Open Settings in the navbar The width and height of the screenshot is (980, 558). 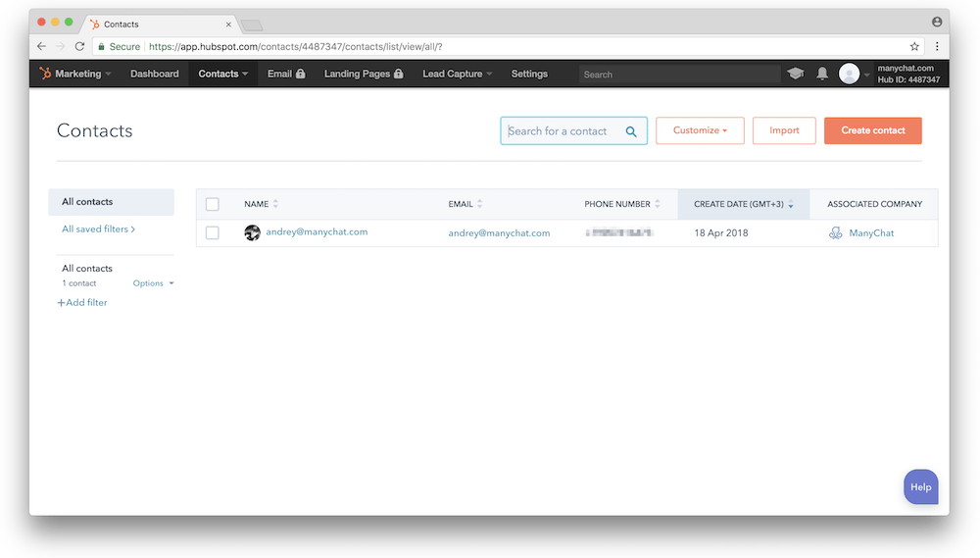pos(529,74)
